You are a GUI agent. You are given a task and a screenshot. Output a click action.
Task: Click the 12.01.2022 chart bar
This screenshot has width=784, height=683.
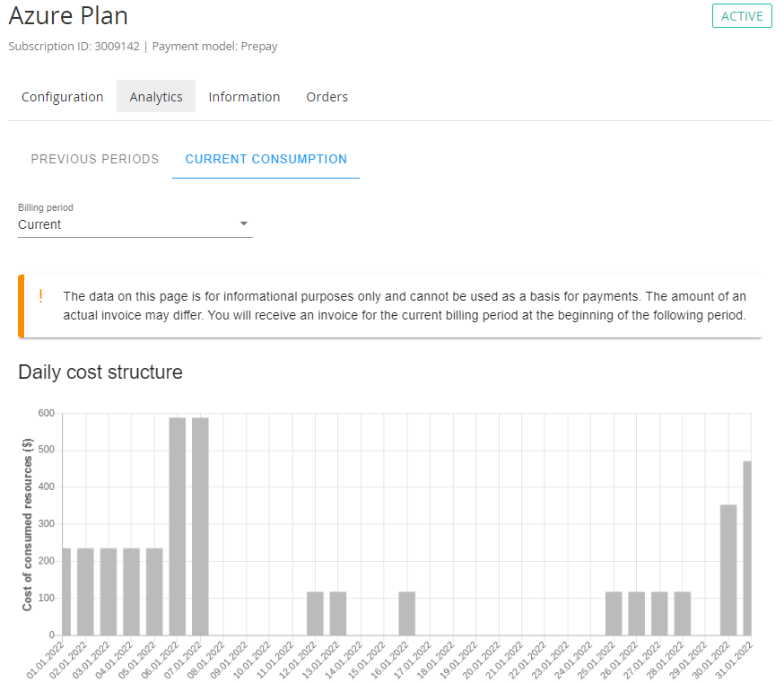pyautogui.click(x=315, y=613)
